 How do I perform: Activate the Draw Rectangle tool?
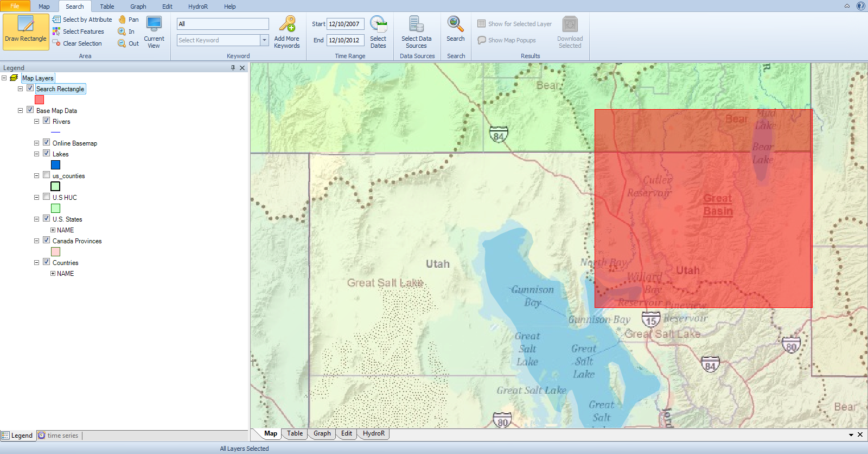click(25, 32)
